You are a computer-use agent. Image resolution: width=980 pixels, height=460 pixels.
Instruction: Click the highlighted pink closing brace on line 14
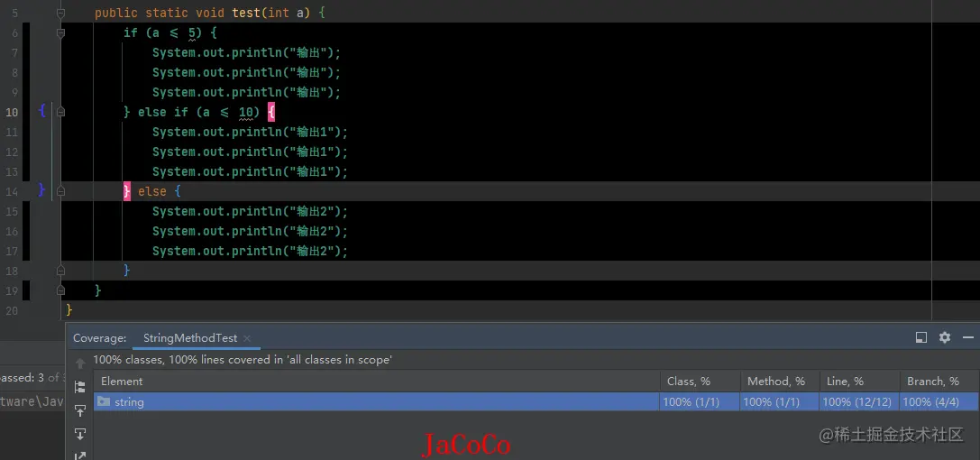127,191
